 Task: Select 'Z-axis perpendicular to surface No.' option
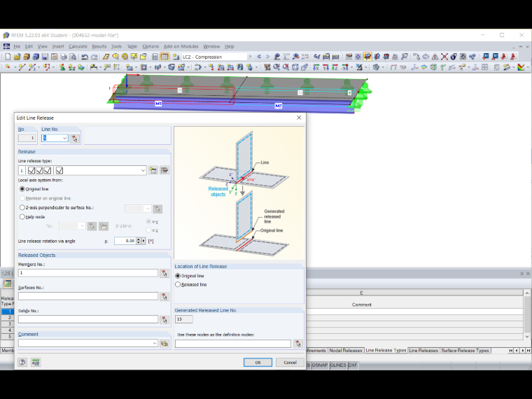click(22, 207)
